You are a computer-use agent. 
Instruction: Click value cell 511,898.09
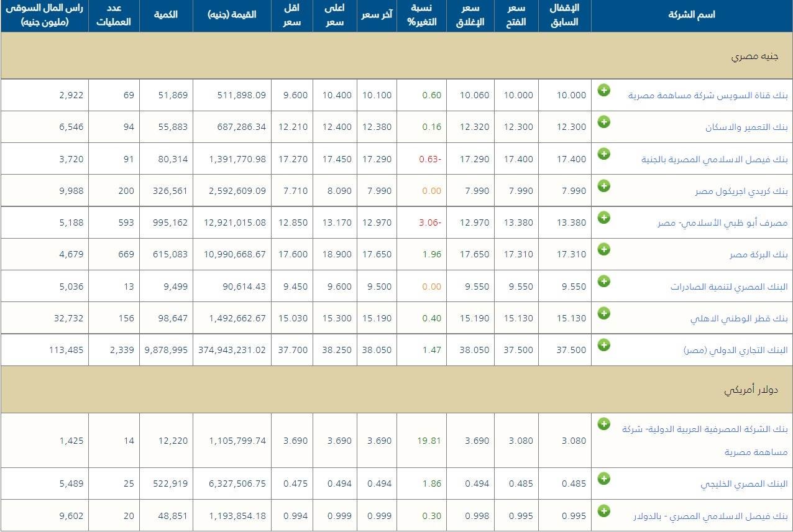point(242,96)
